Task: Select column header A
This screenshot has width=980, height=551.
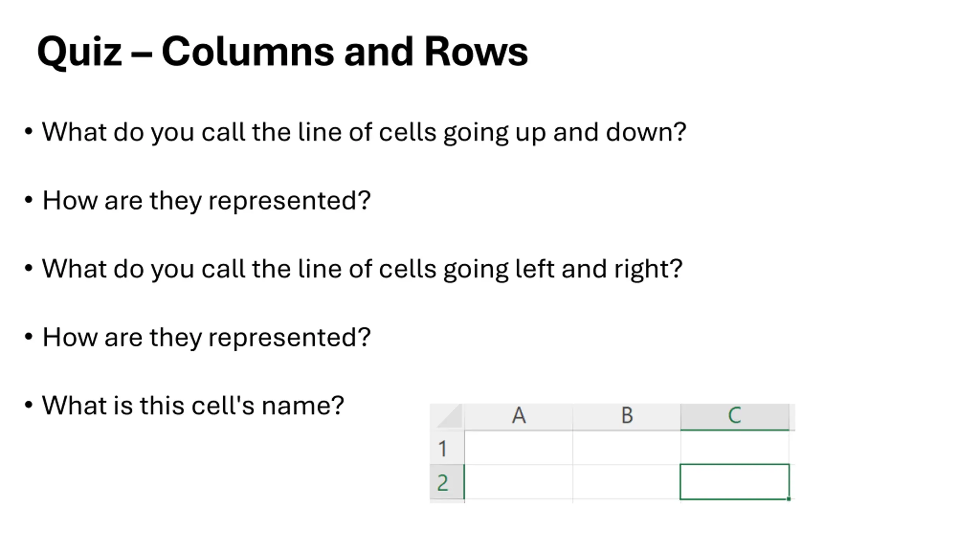Action: 519,416
